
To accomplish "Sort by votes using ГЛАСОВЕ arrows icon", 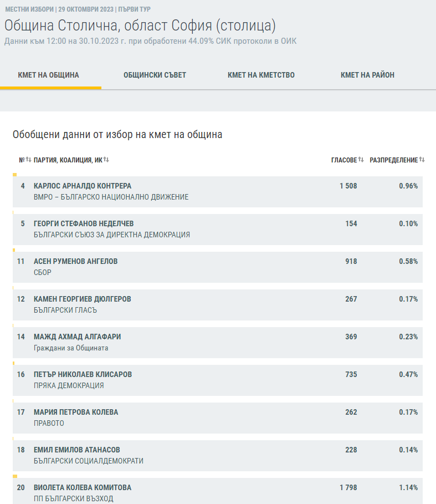I will (x=361, y=160).
